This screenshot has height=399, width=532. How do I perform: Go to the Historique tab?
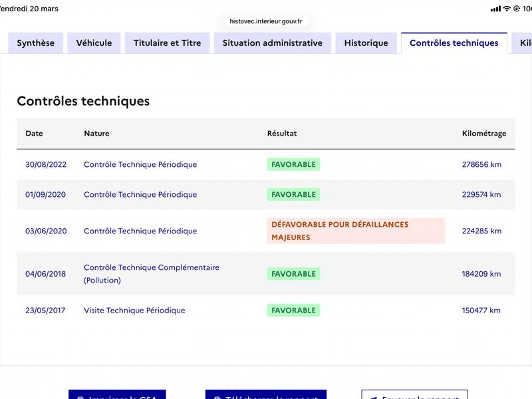click(366, 43)
